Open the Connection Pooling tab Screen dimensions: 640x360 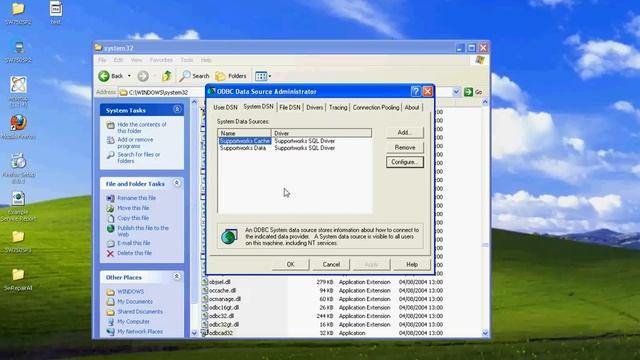click(376, 107)
